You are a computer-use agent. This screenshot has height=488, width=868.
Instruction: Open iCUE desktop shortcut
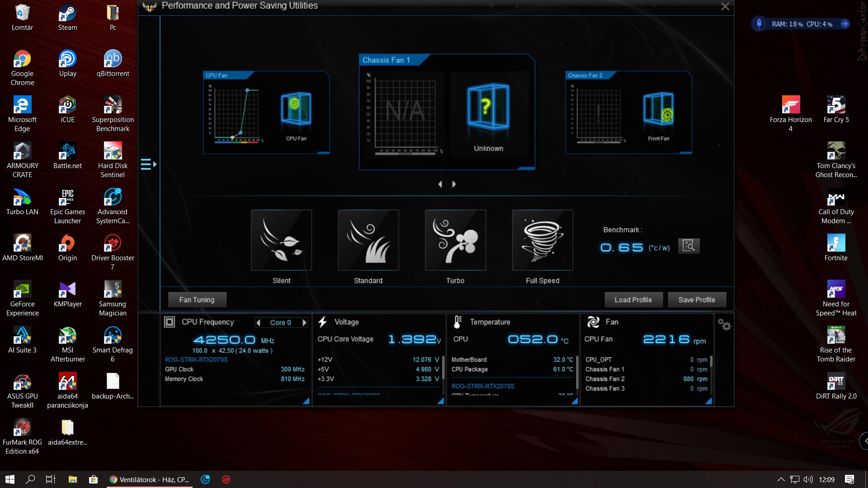point(67,110)
